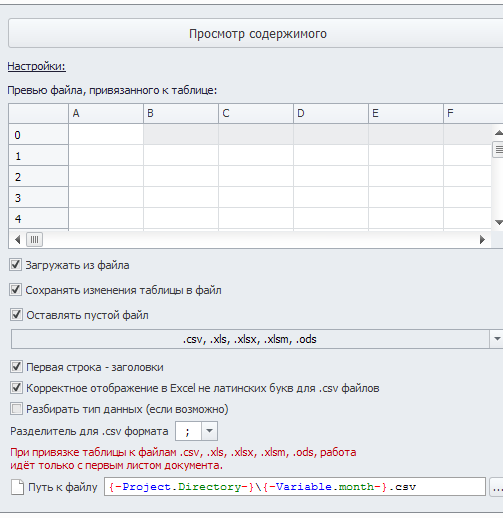Enable Разбирать тип данных checkbox
The image size is (503, 518).
16,409
